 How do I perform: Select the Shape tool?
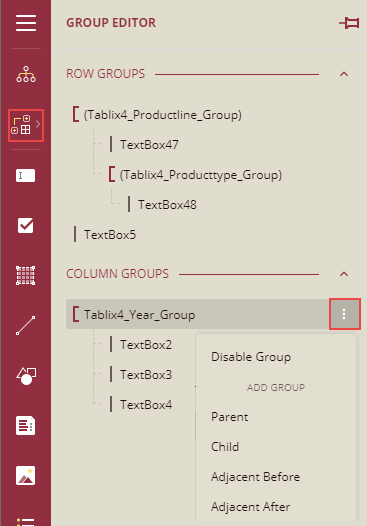26,376
